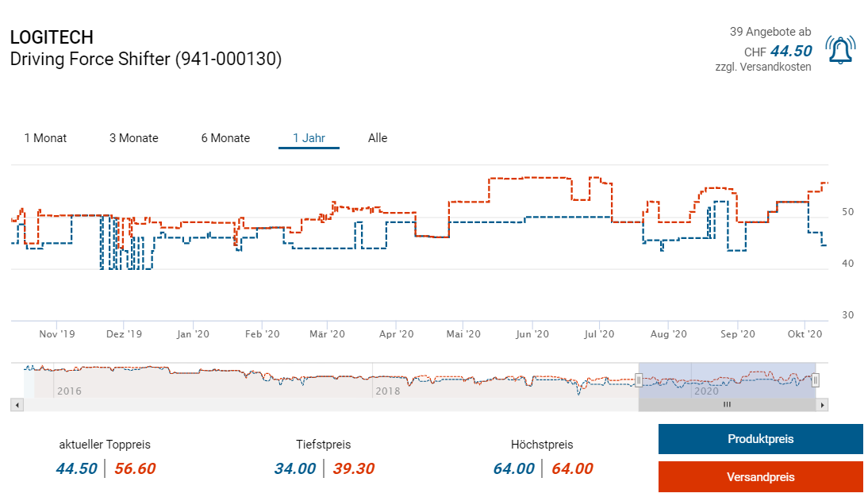The height and width of the screenshot is (497, 868).
Task: Click the navigator scroll right arrow
Action: tap(822, 405)
